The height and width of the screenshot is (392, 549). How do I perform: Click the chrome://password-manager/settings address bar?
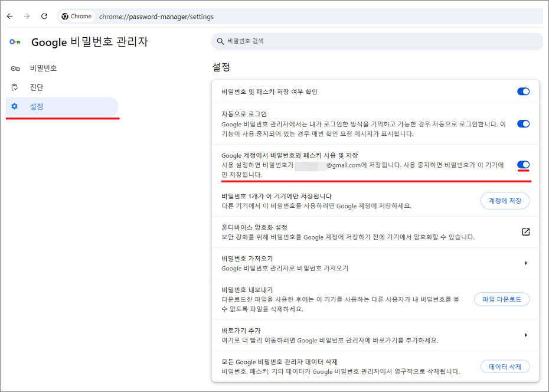pos(300,17)
